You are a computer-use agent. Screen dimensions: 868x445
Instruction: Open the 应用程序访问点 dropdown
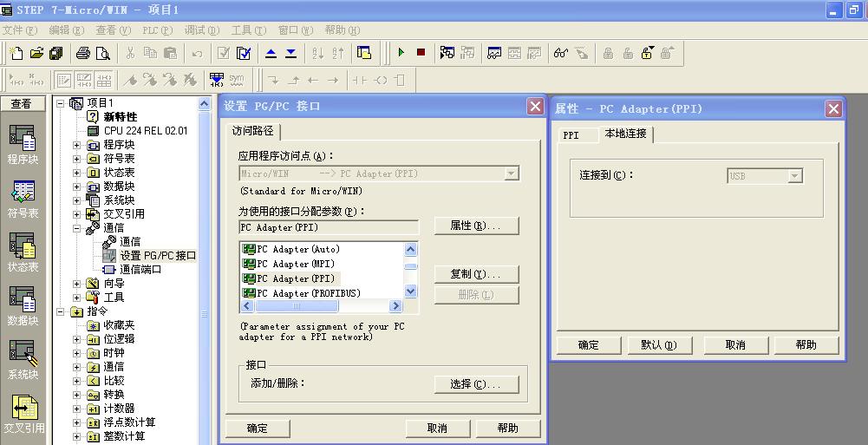512,173
